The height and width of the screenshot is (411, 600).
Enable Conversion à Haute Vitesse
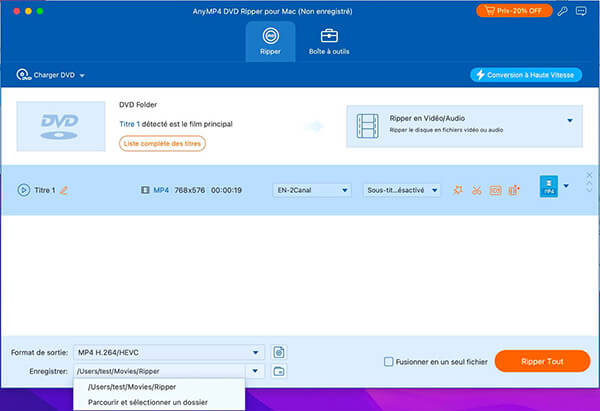(526, 75)
